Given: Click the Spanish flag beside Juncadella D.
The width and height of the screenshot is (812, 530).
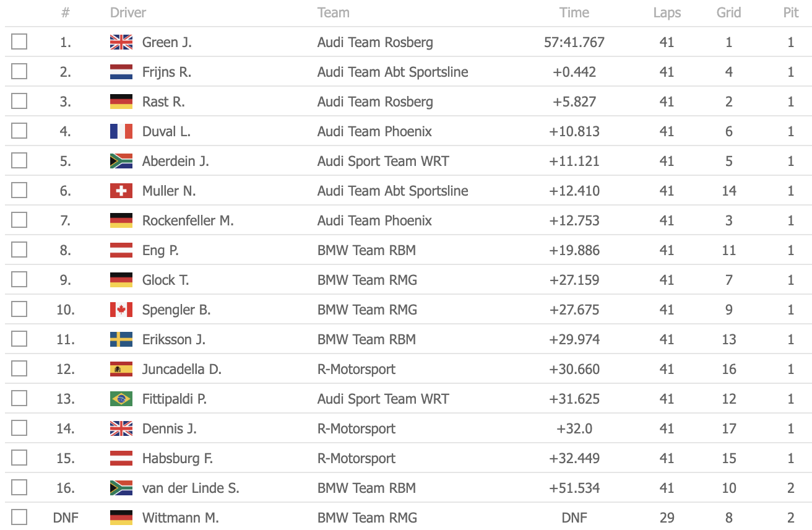Looking at the screenshot, I should 121,369.
